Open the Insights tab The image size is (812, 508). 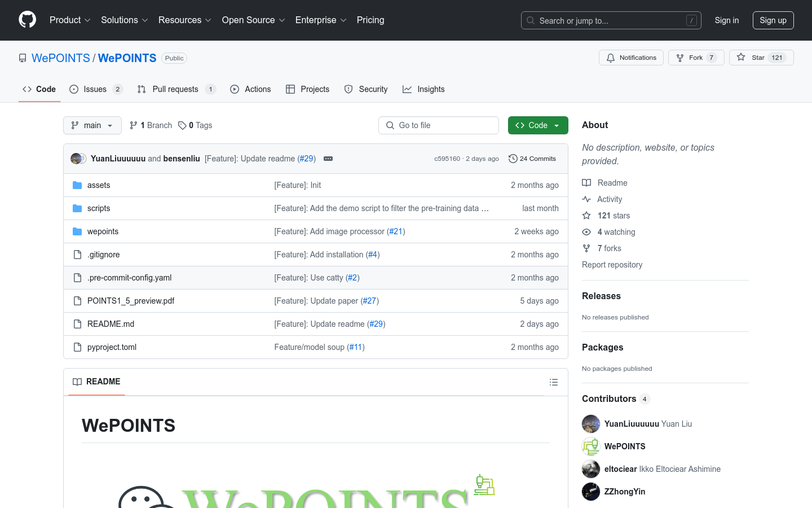[423, 89]
